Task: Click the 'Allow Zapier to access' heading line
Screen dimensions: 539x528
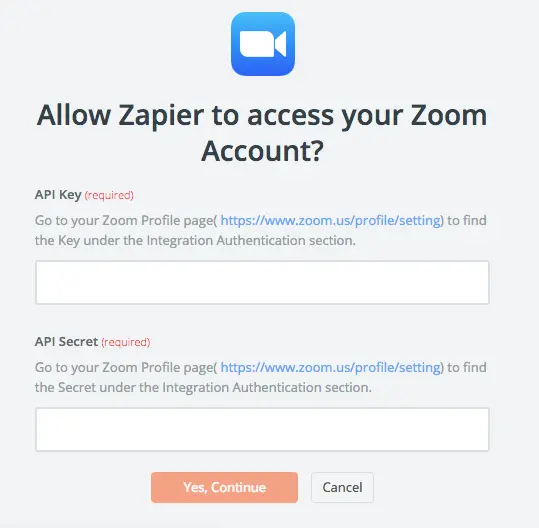Action: click(262, 116)
